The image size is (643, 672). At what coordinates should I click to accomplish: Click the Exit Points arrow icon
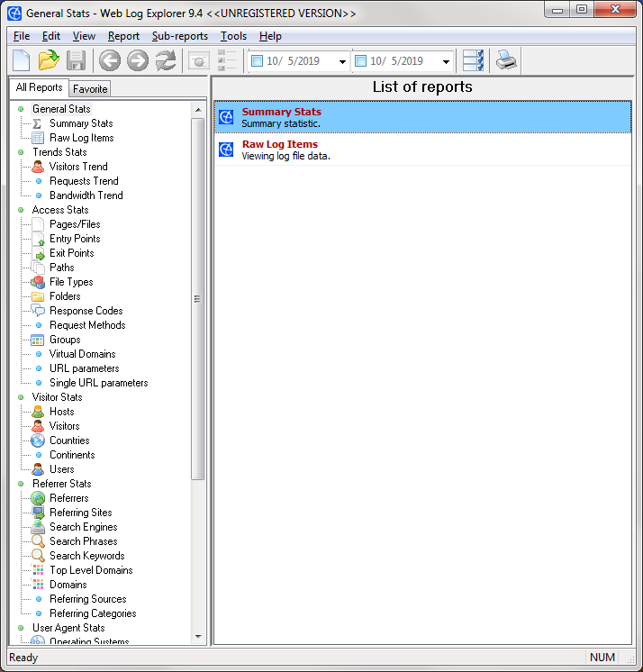[x=38, y=253]
